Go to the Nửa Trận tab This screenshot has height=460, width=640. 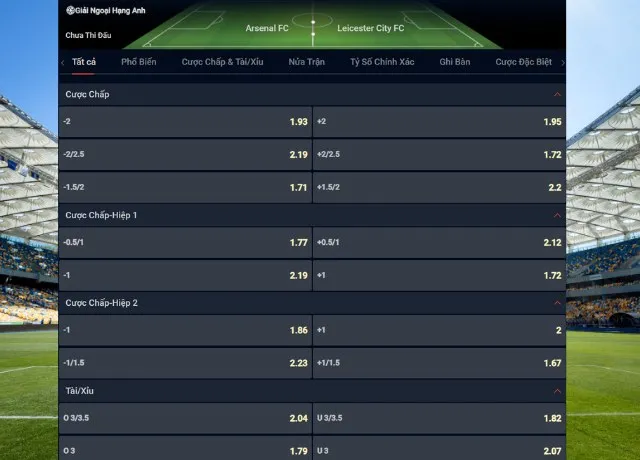(306, 62)
